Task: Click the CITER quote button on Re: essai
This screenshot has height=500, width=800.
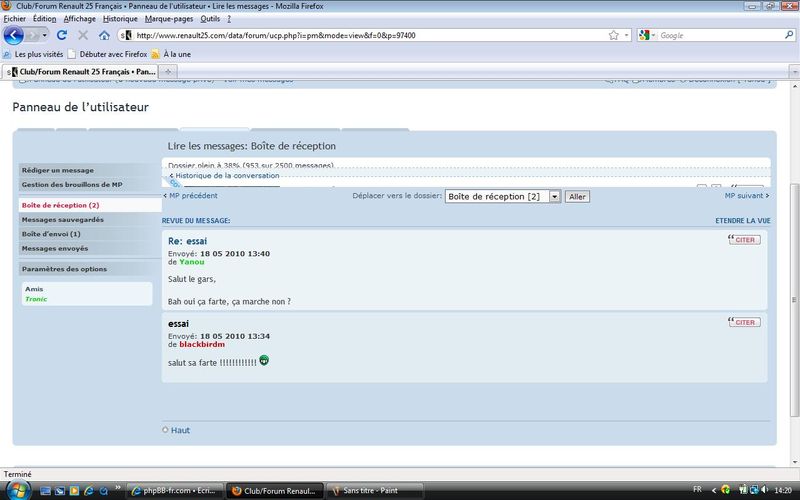Action: (x=744, y=240)
